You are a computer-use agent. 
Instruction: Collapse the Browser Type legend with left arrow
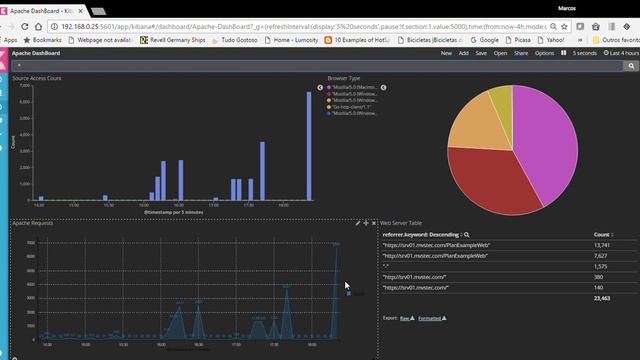click(320, 87)
